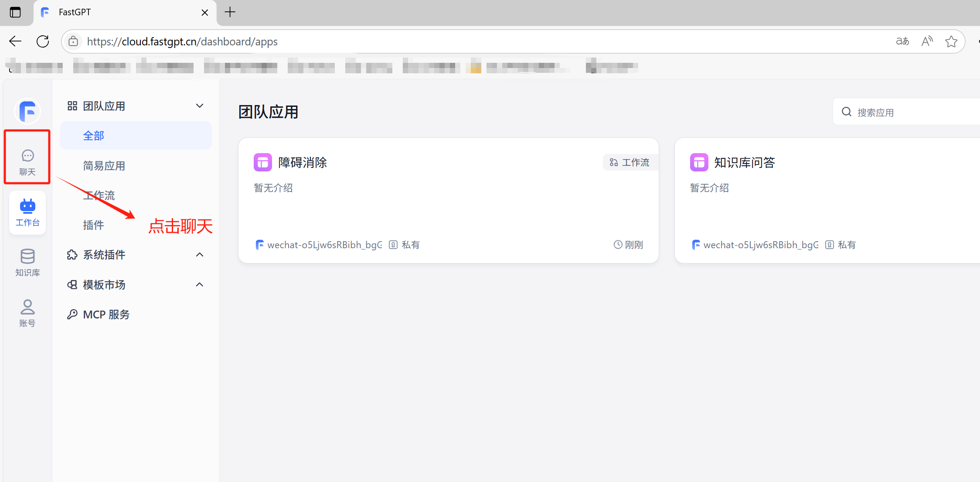The width and height of the screenshot is (980, 482).
Task: Click the read aloud icon near address bar
Action: pyautogui.click(x=927, y=41)
